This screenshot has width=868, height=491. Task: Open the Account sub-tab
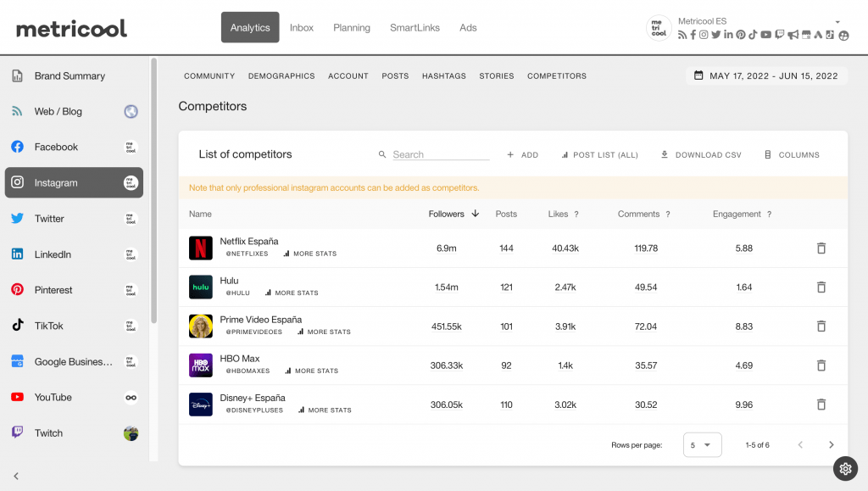pos(348,75)
